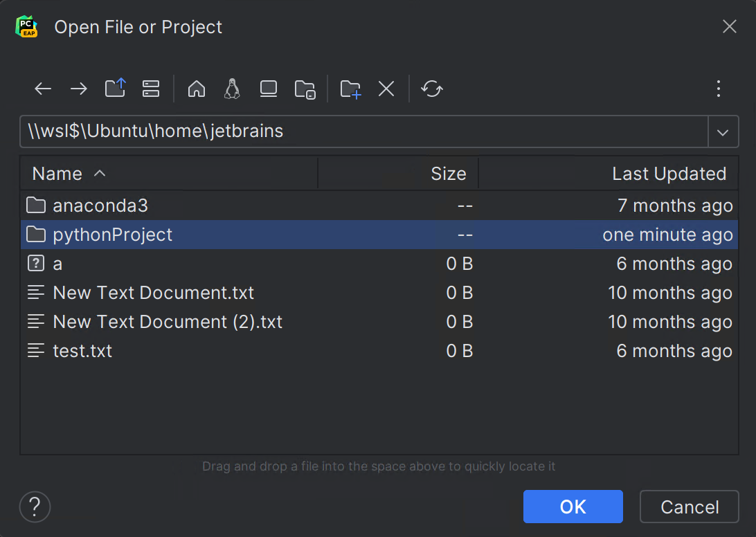
Task: Show the drives list
Action: point(150,89)
